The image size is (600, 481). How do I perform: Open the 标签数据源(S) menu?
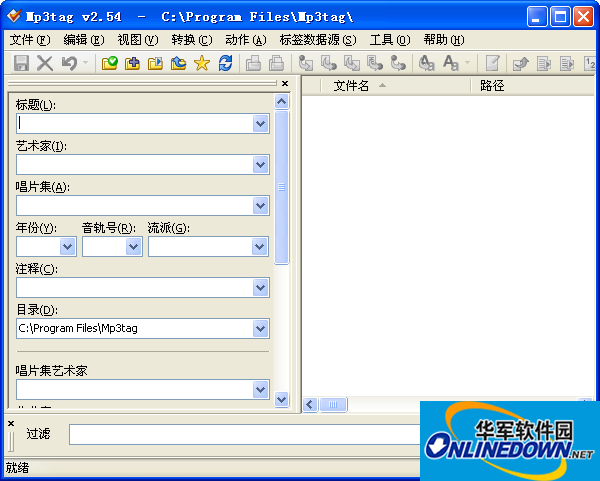[318, 39]
